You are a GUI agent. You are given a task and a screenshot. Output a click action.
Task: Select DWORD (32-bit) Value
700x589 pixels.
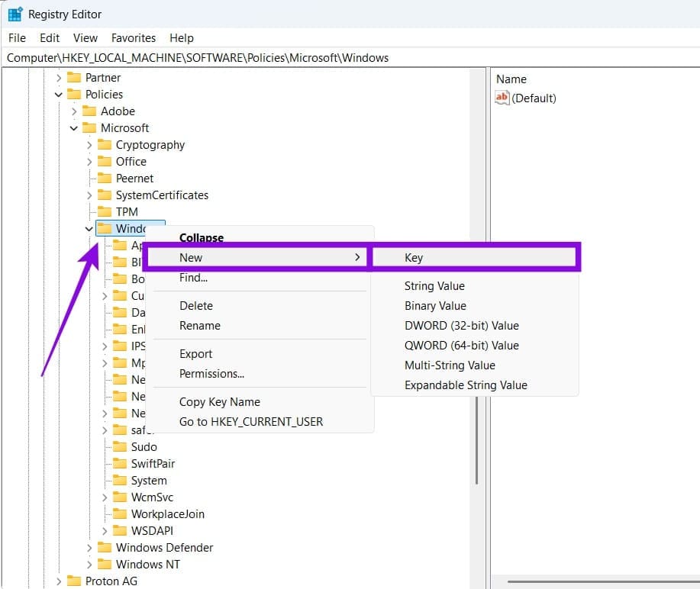pyautogui.click(x=462, y=326)
